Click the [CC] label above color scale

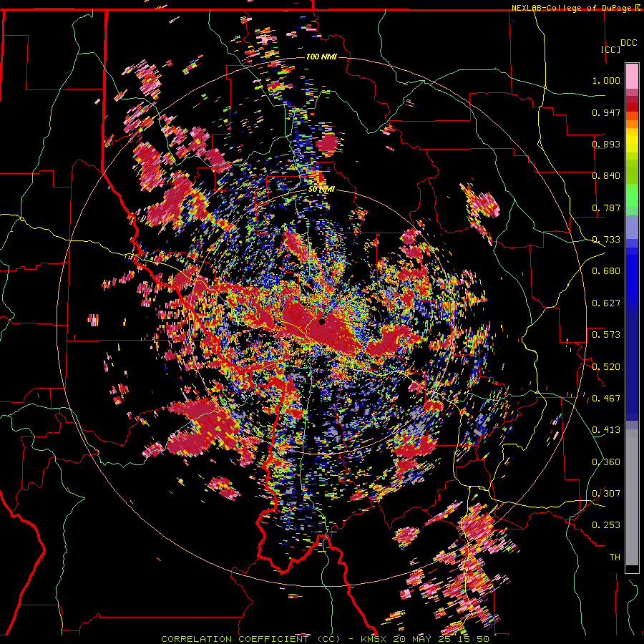[x=610, y=49]
